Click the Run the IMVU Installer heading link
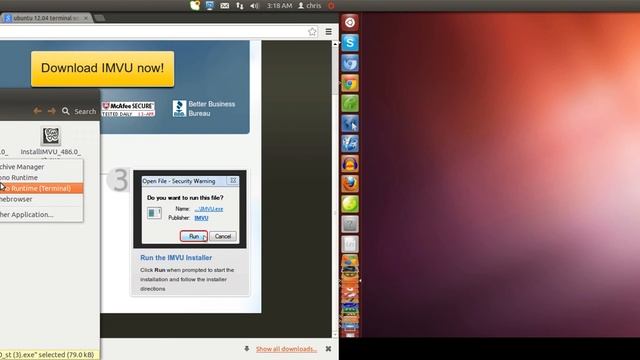640x360 pixels. coord(176,258)
